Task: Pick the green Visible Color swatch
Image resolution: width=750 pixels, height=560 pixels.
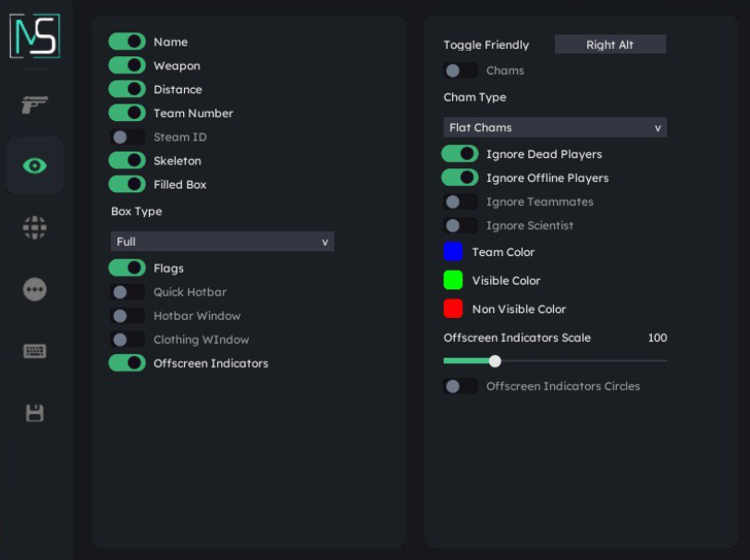Action: [453, 281]
